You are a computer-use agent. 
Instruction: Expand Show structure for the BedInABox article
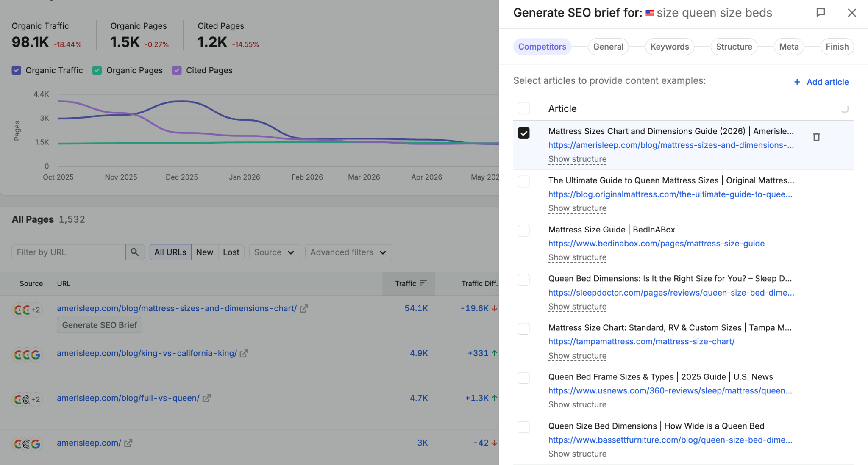577,257
